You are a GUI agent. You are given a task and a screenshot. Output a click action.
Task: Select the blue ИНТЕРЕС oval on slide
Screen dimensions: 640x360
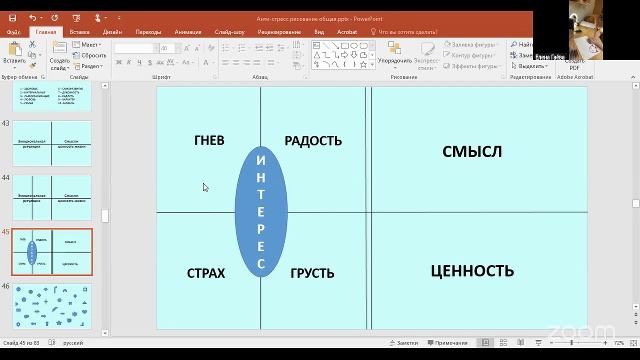261,212
